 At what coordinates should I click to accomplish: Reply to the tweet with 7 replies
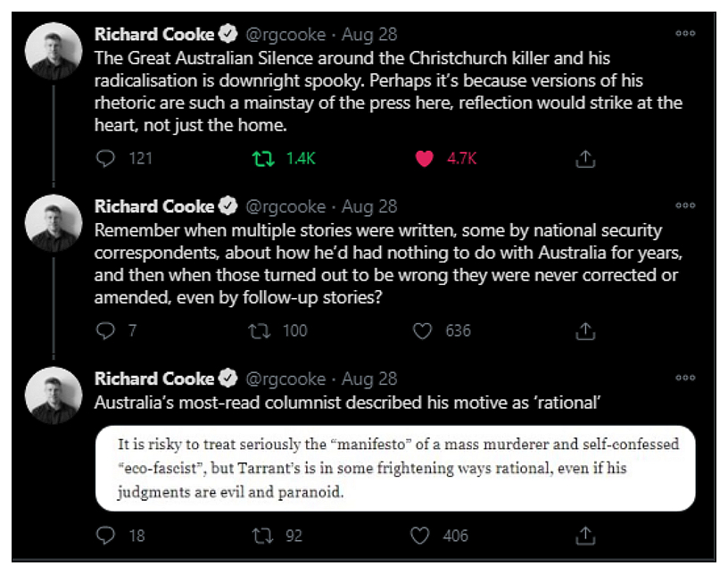(x=104, y=330)
